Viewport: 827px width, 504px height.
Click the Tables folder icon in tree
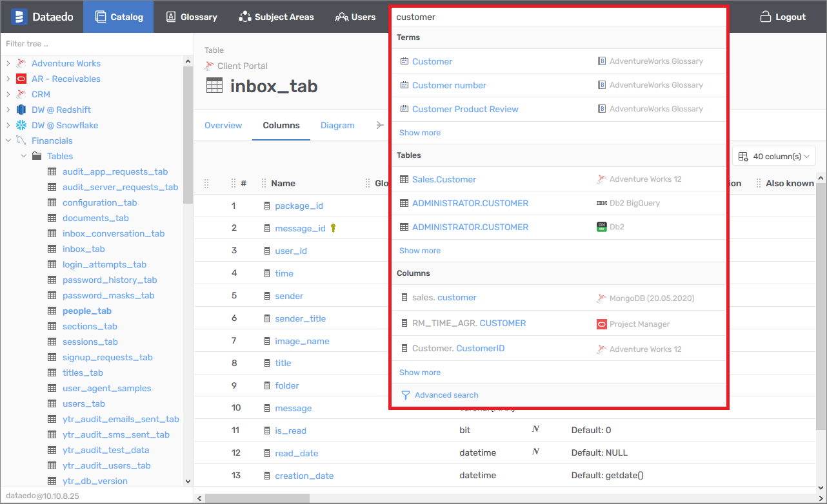pyautogui.click(x=37, y=156)
